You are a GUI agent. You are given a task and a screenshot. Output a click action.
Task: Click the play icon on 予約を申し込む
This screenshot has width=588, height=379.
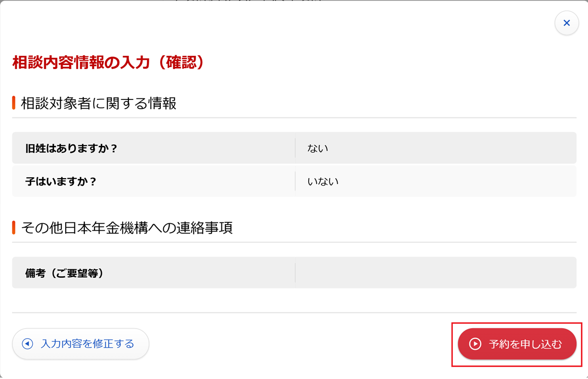pos(475,344)
